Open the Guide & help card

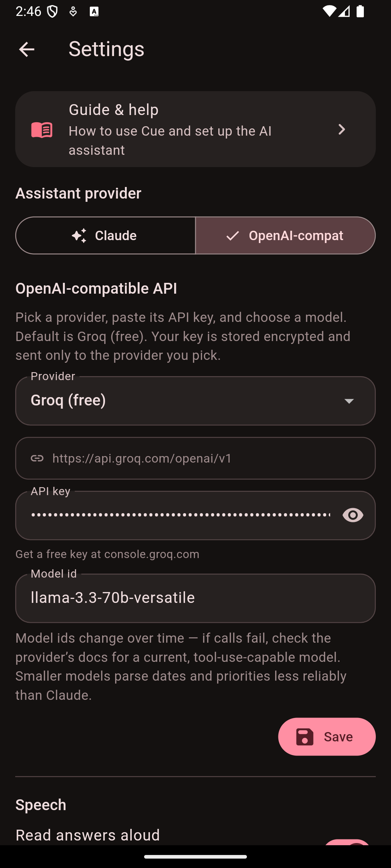[195, 129]
